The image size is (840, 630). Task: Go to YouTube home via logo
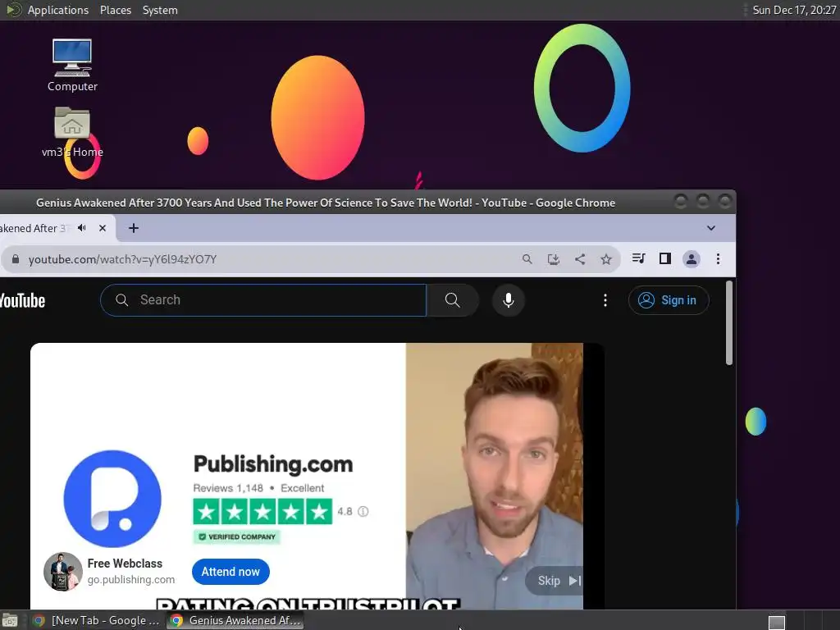tap(22, 300)
